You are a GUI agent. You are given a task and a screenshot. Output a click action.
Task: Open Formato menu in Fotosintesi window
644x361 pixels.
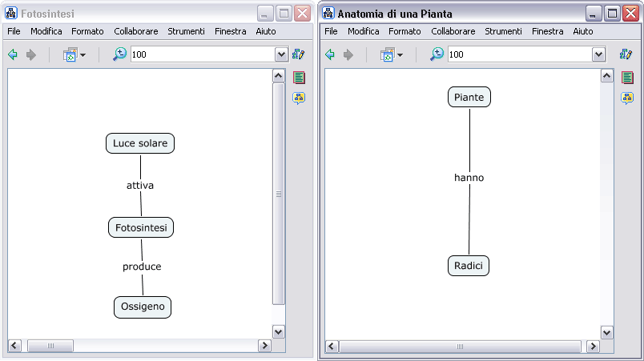point(87,31)
